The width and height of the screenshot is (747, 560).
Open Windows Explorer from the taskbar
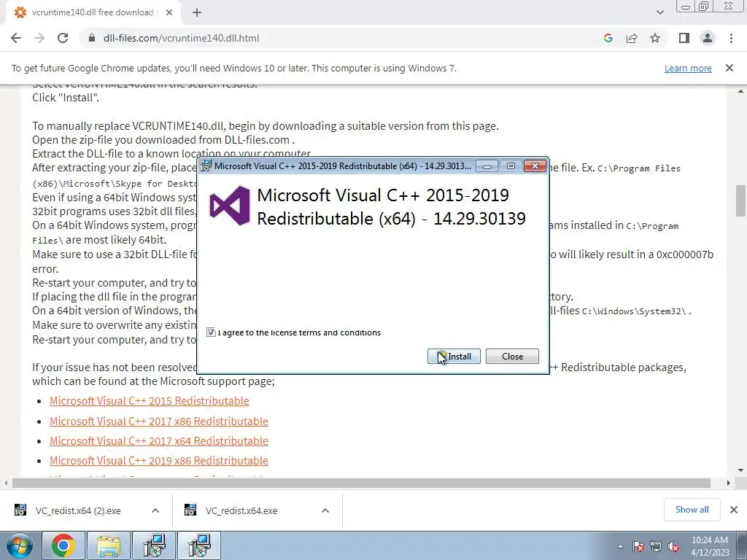click(109, 545)
